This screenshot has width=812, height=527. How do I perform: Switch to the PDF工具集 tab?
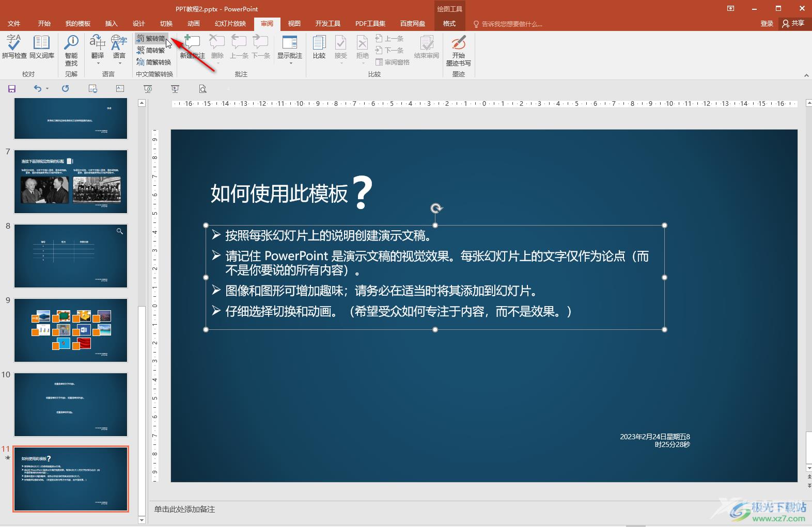click(370, 24)
